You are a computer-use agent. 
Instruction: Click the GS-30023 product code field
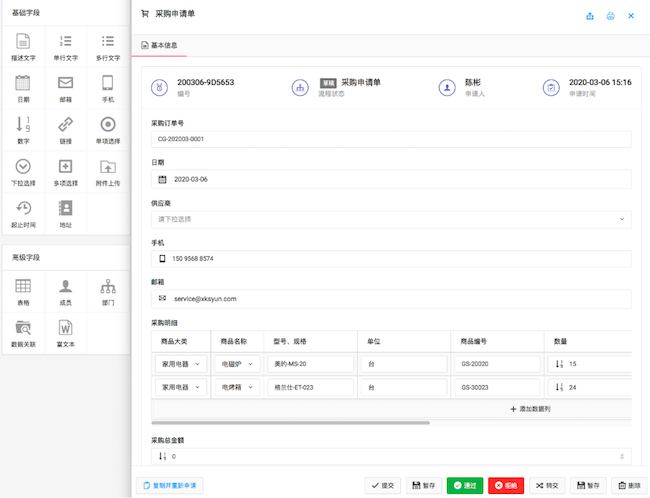(497, 387)
